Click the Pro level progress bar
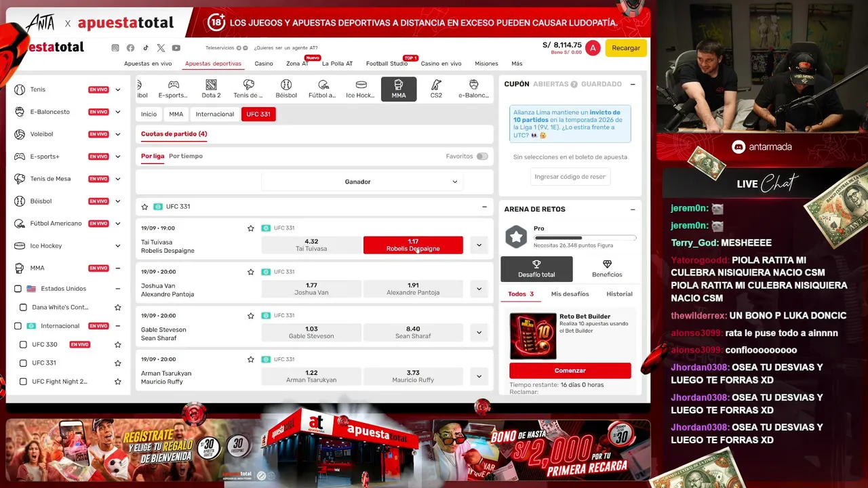 [x=585, y=238]
